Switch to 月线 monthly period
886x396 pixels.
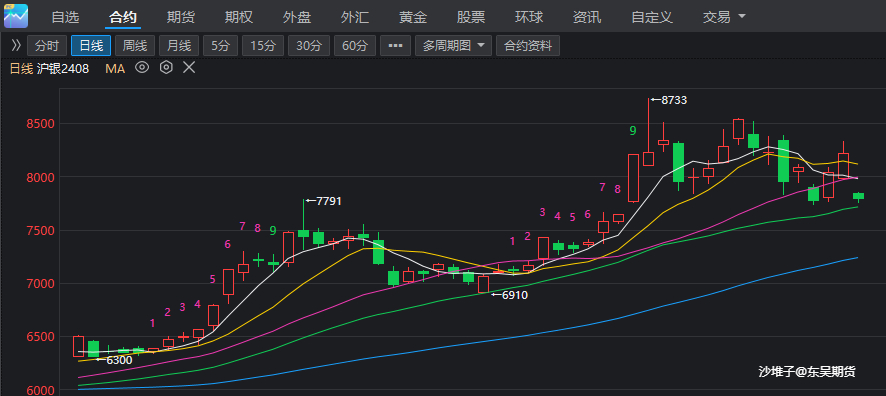click(x=179, y=46)
